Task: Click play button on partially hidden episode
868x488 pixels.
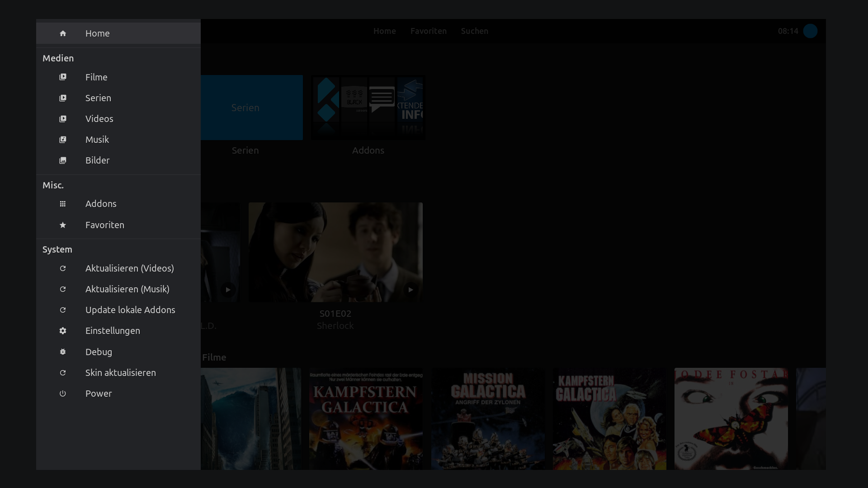Action: tap(228, 290)
